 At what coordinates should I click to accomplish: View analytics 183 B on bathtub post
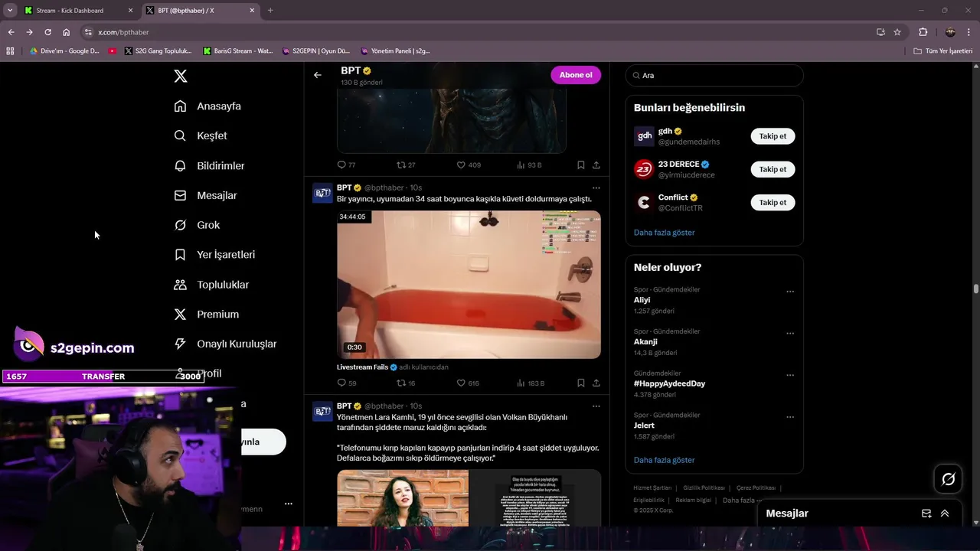click(x=531, y=383)
